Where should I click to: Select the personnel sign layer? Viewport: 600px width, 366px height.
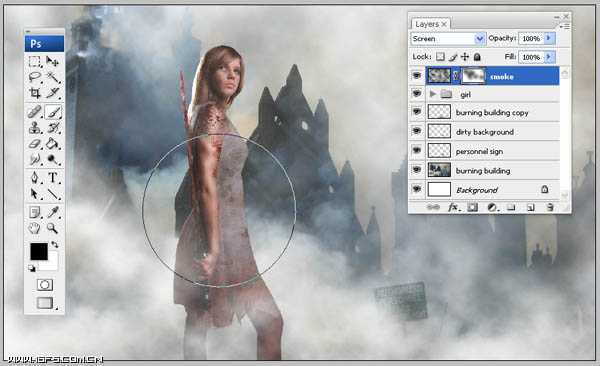(x=492, y=151)
